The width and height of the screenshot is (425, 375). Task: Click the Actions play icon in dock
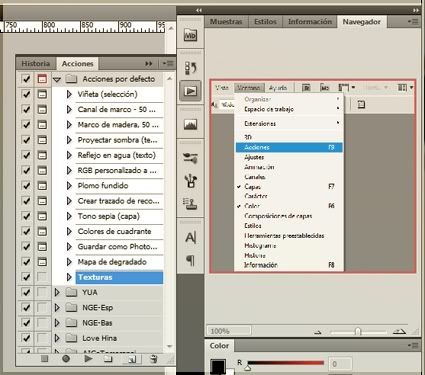pos(190,91)
